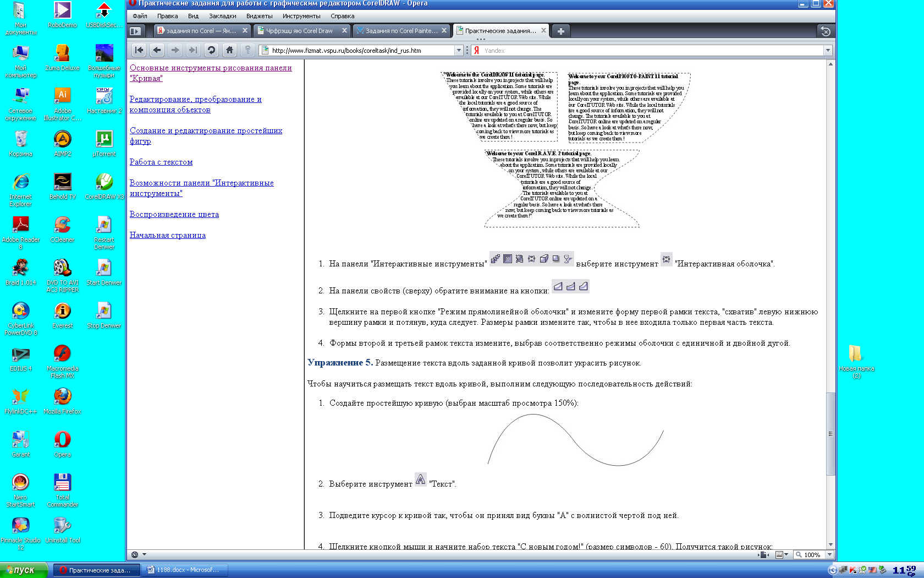
Task: Open µTorrent desktop icon
Action: 105,144
